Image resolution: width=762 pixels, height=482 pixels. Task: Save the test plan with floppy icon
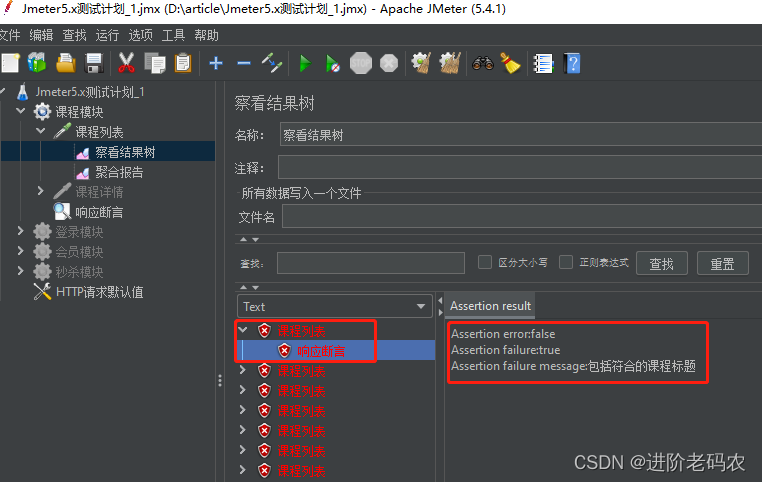[94, 63]
